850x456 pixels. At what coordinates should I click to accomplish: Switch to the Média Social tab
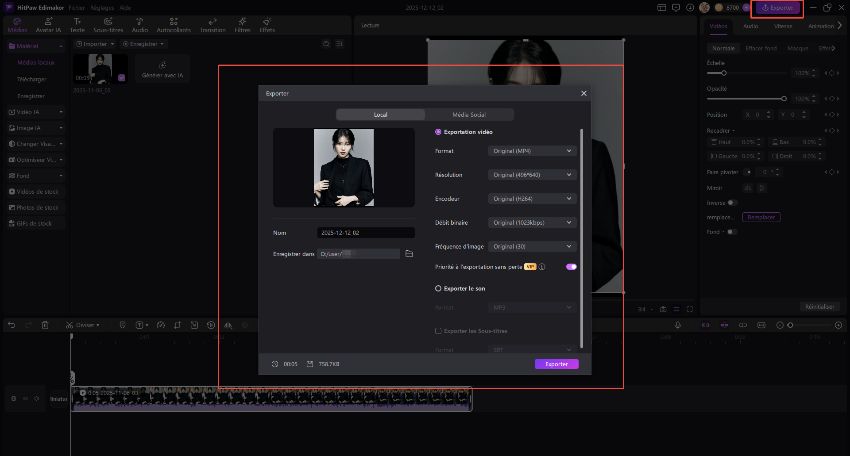[469, 115]
